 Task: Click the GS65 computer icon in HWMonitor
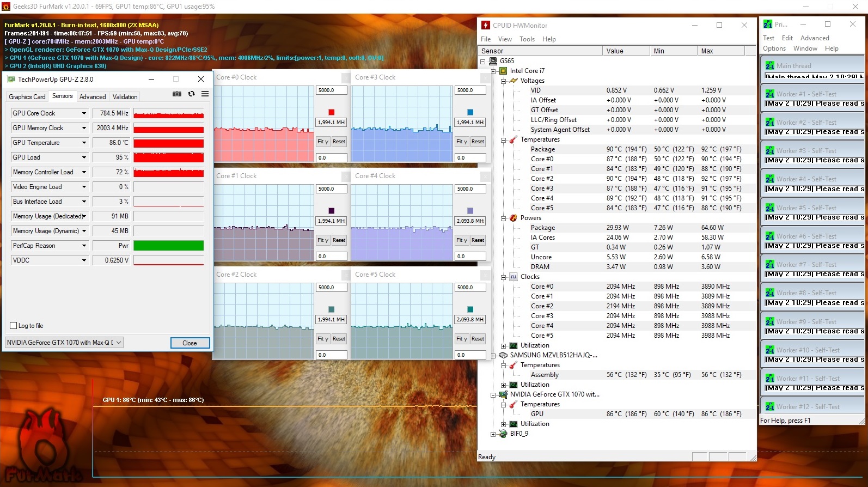point(493,61)
